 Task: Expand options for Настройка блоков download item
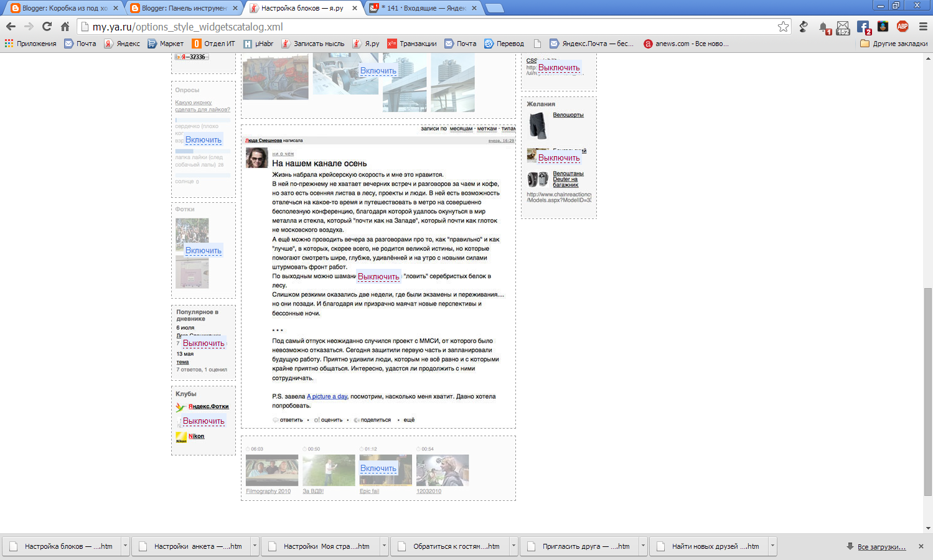click(125, 546)
